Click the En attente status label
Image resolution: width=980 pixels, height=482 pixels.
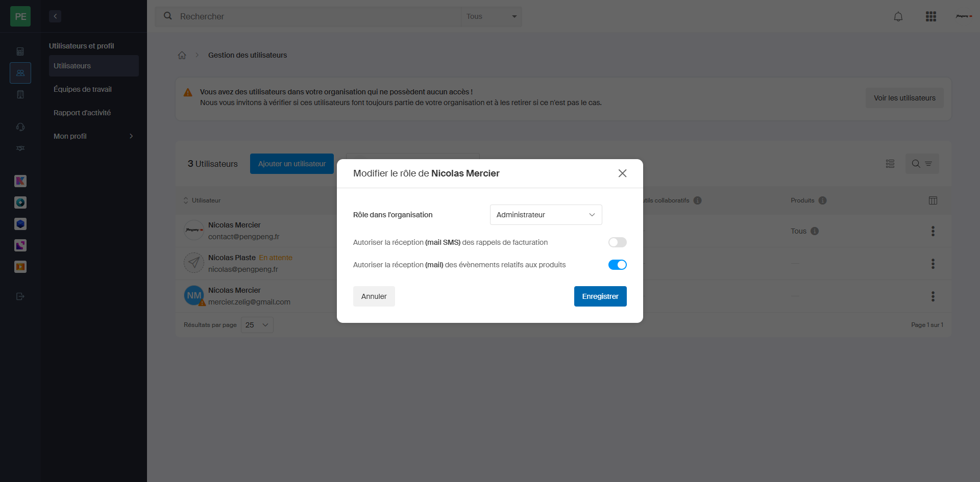tap(276, 258)
